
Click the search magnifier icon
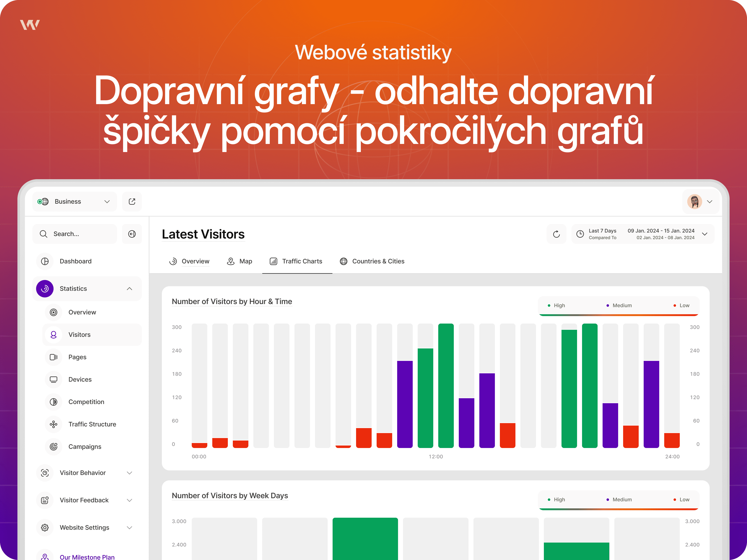[44, 234]
